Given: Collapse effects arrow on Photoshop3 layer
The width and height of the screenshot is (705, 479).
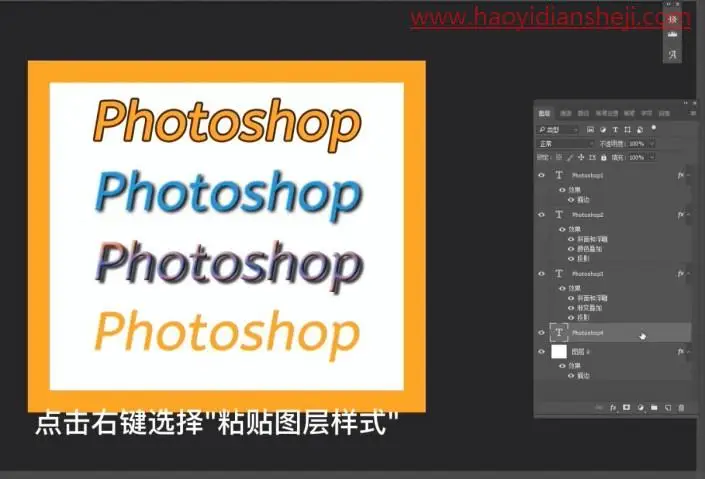Looking at the screenshot, I should (689, 273).
